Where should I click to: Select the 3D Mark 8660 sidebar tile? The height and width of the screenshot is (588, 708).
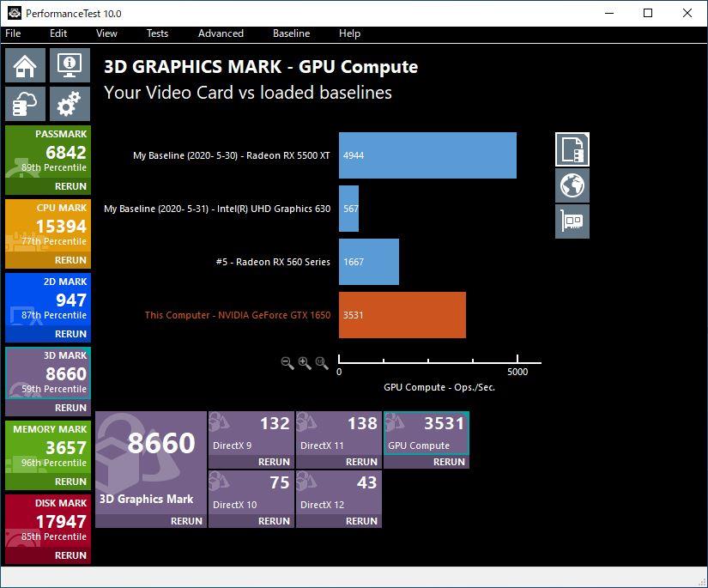(48, 373)
